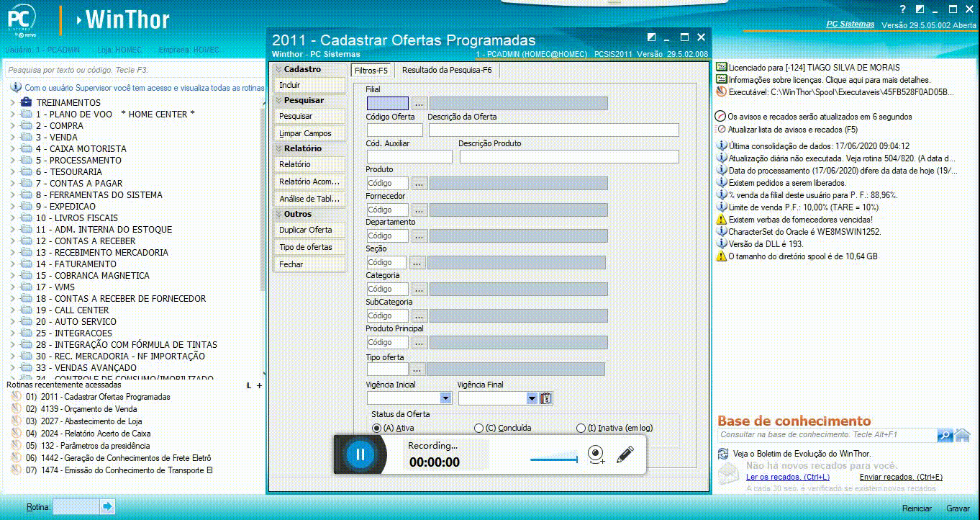
Task: Select (I) Inativa (em log) radio button
Action: click(x=581, y=428)
